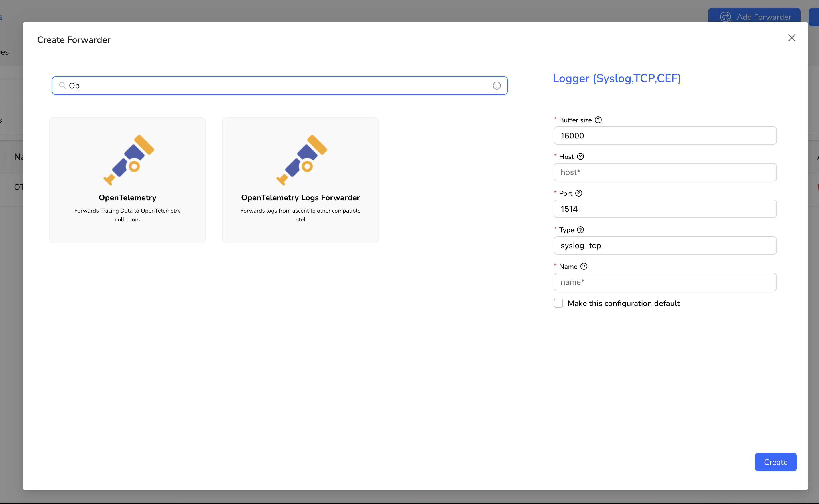Click the Name help icon

(584, 267)
